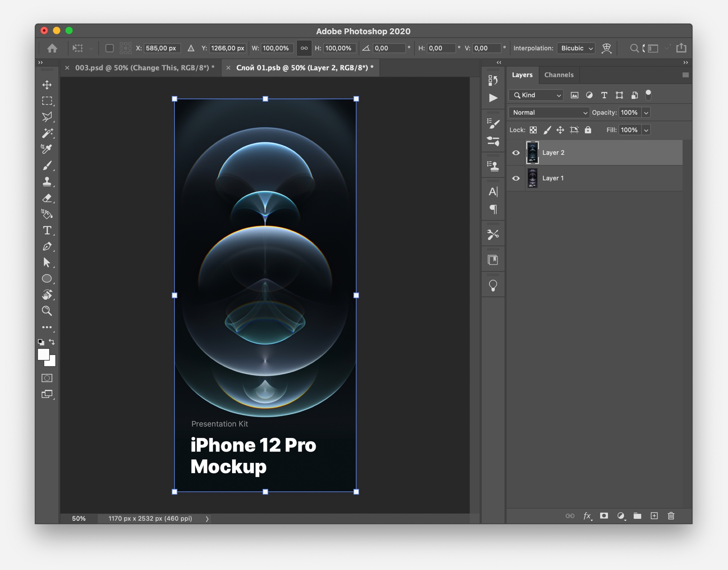Select the Pen tool
The width and height of the screenshot is (728, 570).
tap(47, 246)
